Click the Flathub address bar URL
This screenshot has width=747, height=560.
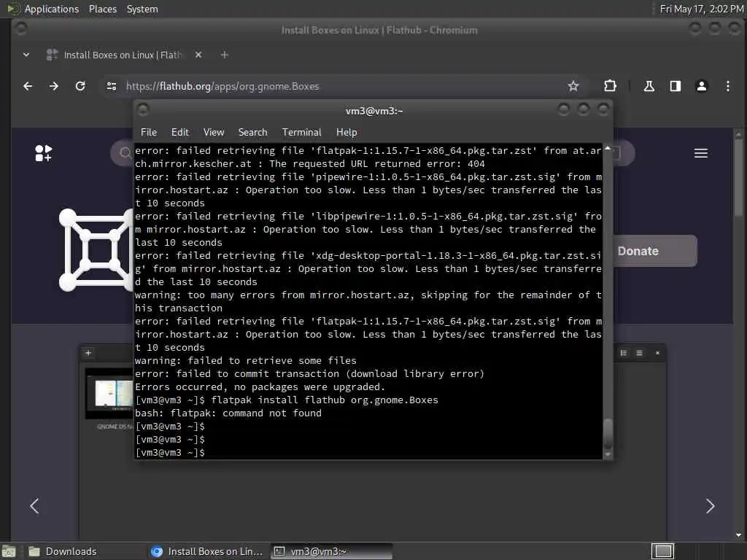pyautogui.click(x=222, y=86)
